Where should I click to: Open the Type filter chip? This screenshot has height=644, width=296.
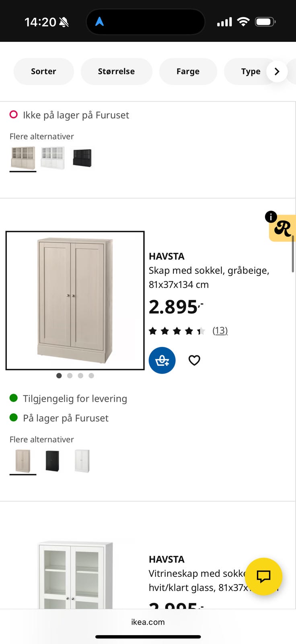[250, 71]
